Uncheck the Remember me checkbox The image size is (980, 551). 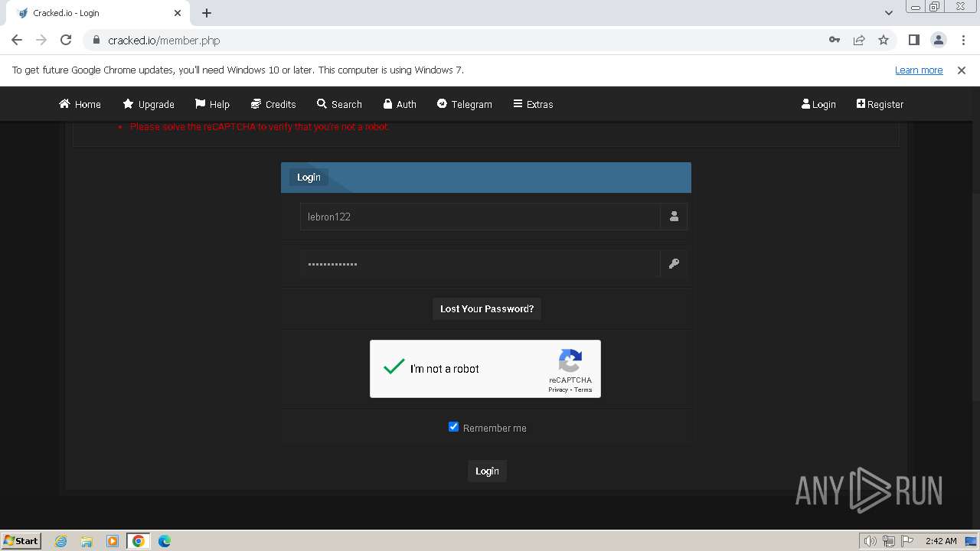coord(453,427)
